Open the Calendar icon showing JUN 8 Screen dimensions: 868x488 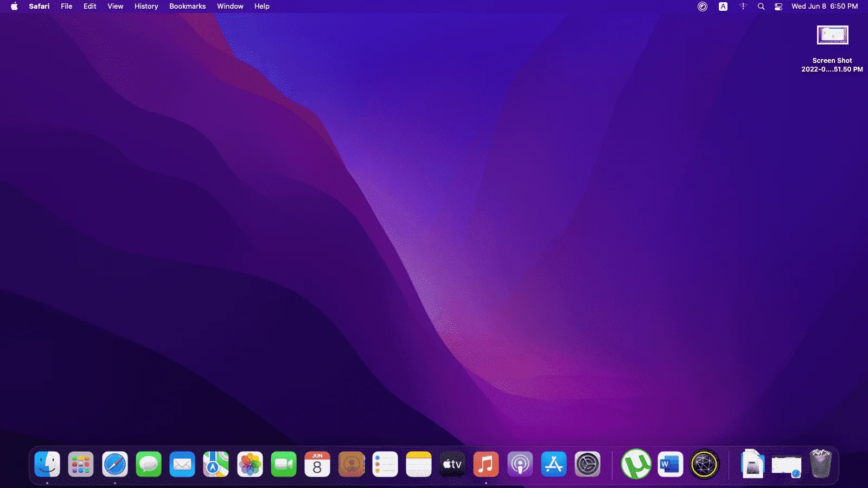pyautogui.click(x=317, y=465)
